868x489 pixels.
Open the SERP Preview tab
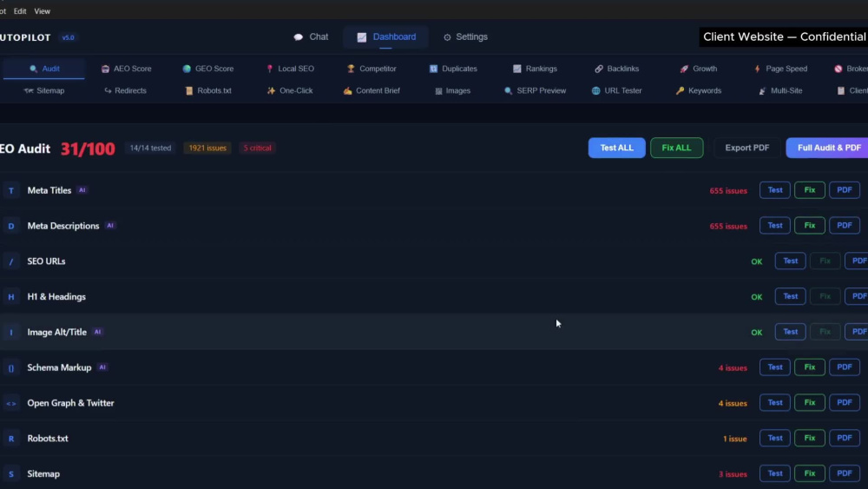tap(536, 91)
